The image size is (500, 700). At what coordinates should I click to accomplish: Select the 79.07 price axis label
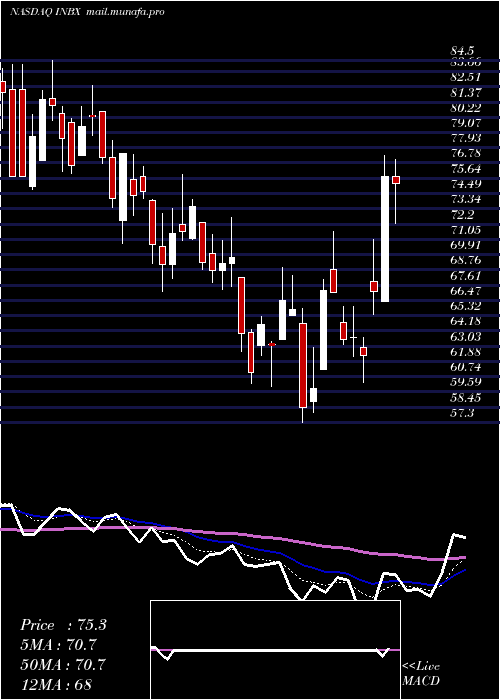pyautogui.click(x=465, y=123)
